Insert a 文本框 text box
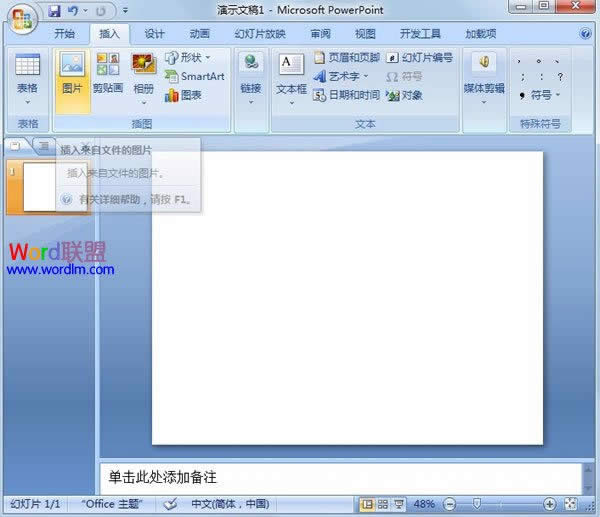This screenshot has height=517, width=600. tap(291, 74)
